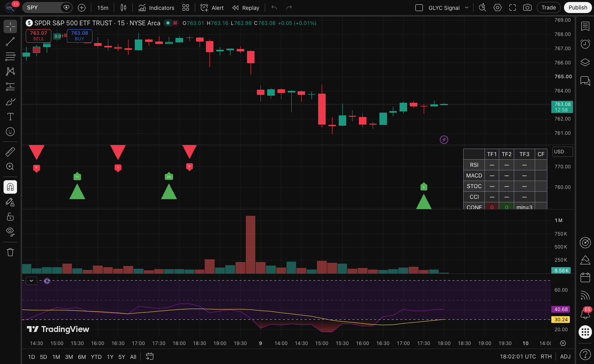This screenshot has height=364, width=594.
Task: Lock all drawings with padlock icon
Action: pos(10,217)
